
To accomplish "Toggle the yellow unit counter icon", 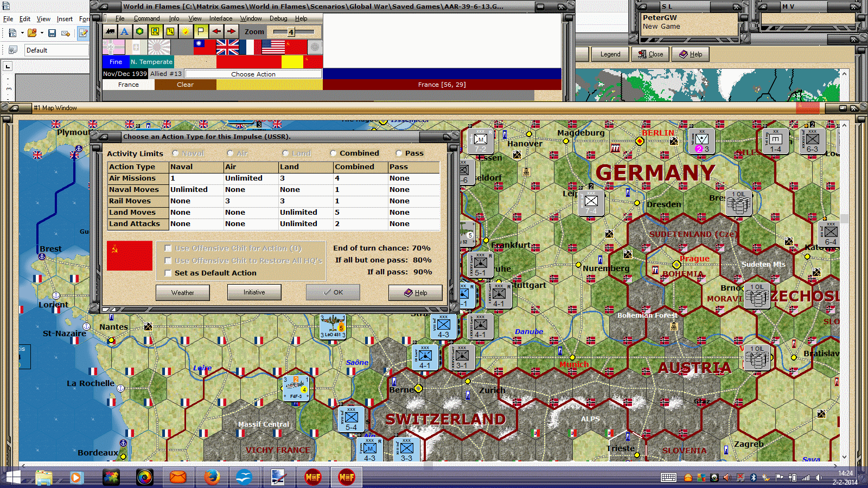I will (155, 31).
